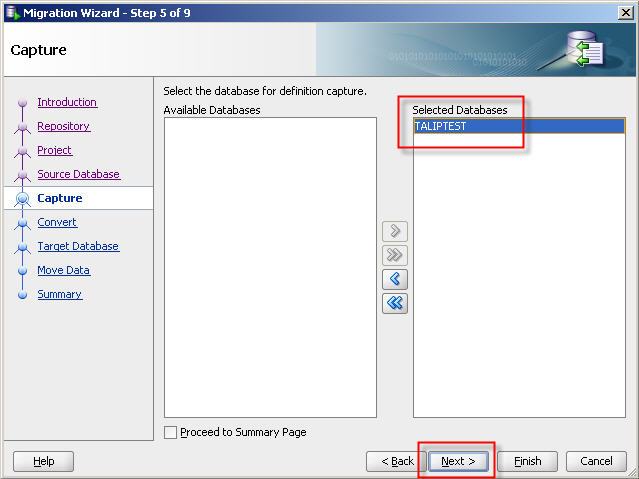Select the Capture step in the sidebar
Viewport: 639px width, 479px height.
pos(60,198)
